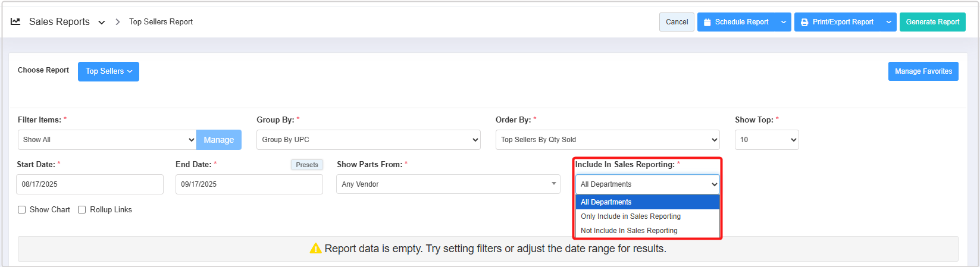
Task: Open the Print/Export Report dropdown arrow
Action: coord(889,22)
